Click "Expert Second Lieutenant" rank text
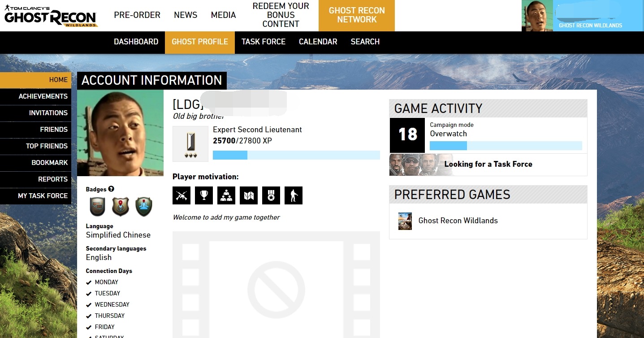This screenshot has height=338, width=644. 257,130
